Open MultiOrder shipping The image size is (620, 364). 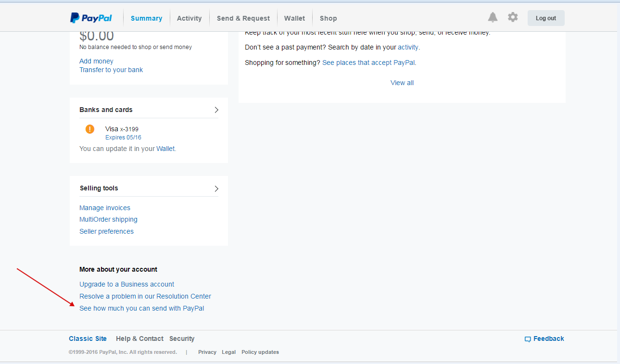coord(108,219)
